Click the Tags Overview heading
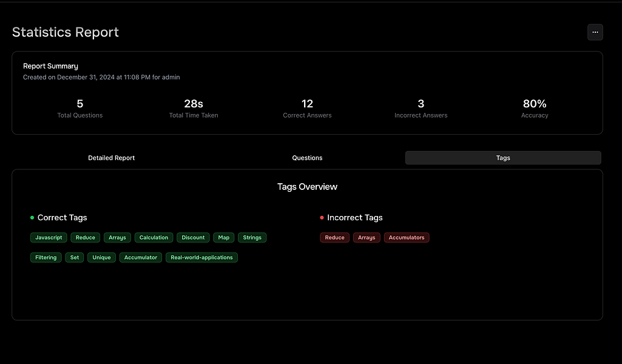 pyautogui.click(x=307, y=187)
